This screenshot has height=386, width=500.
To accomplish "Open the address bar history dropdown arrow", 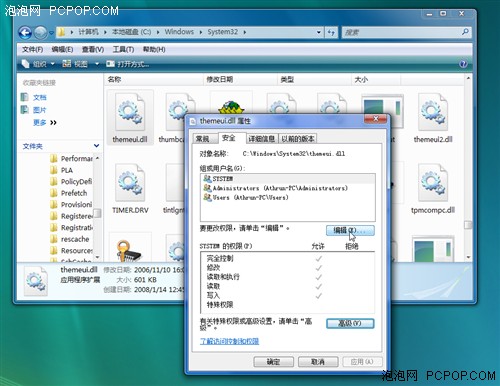I will pyautogui.click(x=319, y=32).
